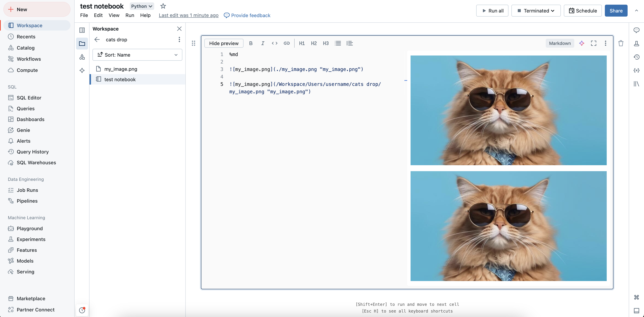Open the Run menu
Screen dimensions: 644x317
coord(130,15)
